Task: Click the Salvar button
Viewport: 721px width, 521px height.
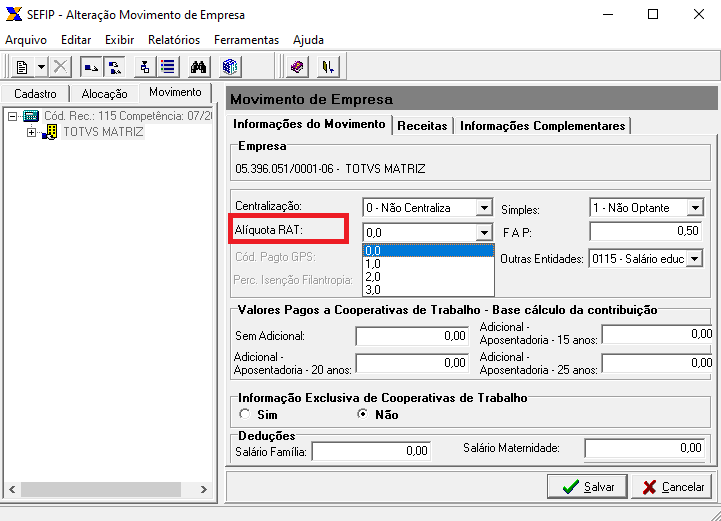Action: 587,487
